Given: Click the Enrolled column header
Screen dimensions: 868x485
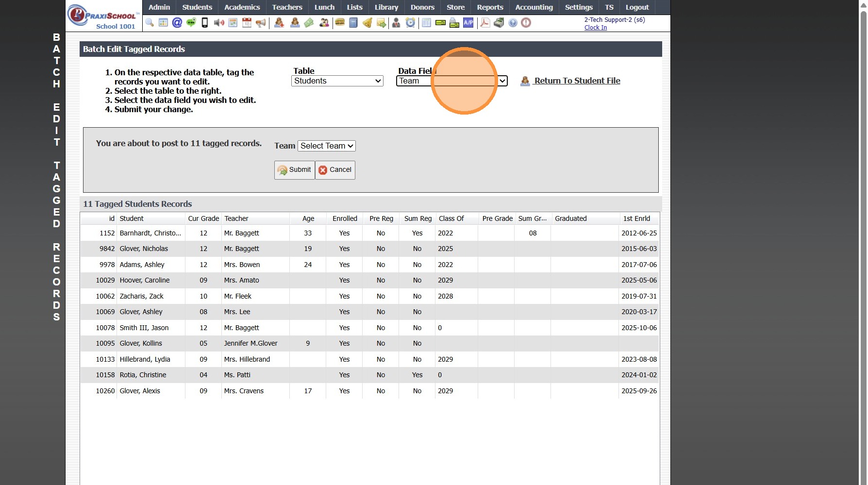Looking at the screenshot, I should [345, 218].
